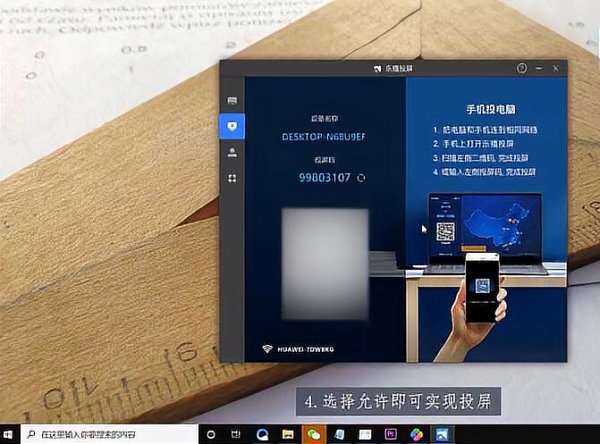This screenshot has width=600, height=444.
Task: Click the HUAWEI Wi-Fi network icon
Action: click(269, 350)
